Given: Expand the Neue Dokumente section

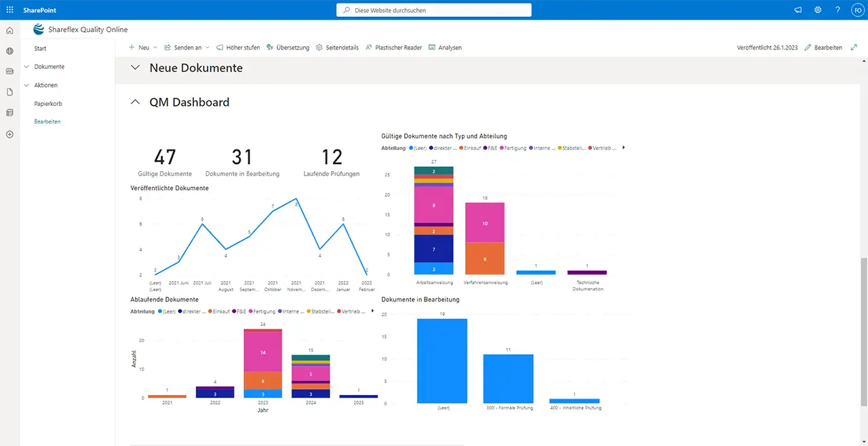Looking at the screenshot, I should pyautogui.click(x=136, y=68).
